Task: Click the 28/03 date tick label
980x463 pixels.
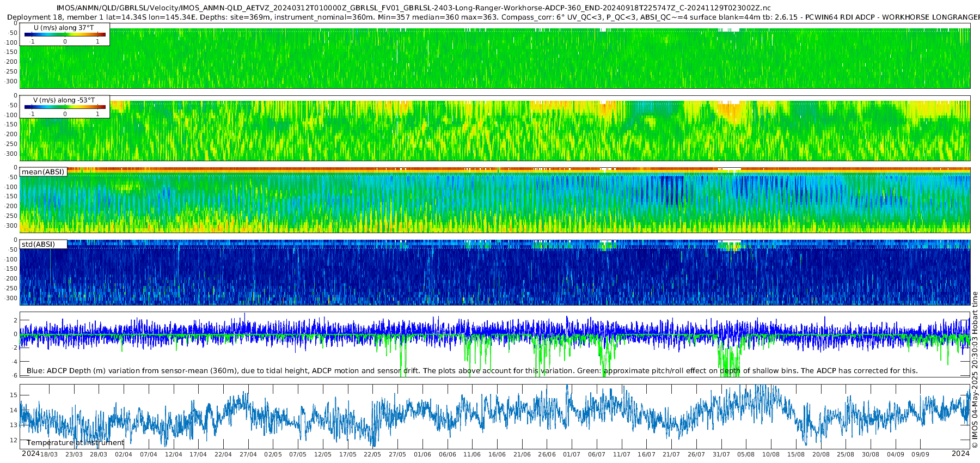Action: [x=99, y=454]
